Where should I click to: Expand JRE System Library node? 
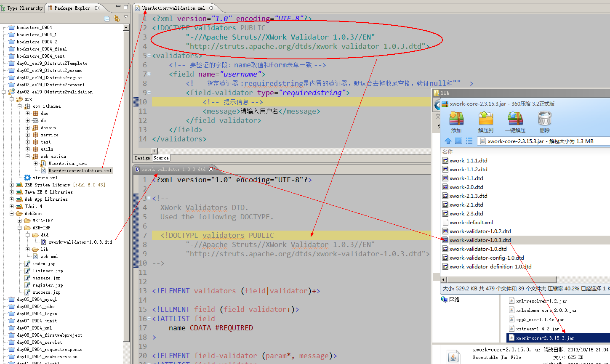[12, 185]
